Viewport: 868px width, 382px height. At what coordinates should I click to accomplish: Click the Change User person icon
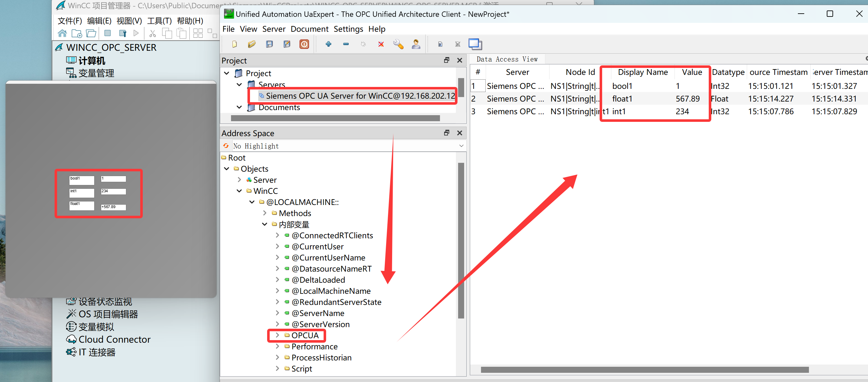[416, 44]
